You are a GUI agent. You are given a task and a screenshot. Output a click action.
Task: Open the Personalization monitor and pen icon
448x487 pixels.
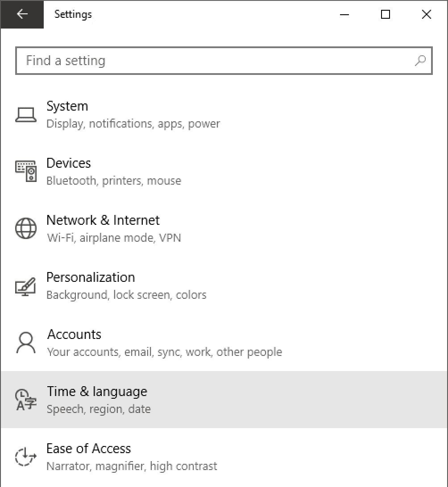(26, 286)
